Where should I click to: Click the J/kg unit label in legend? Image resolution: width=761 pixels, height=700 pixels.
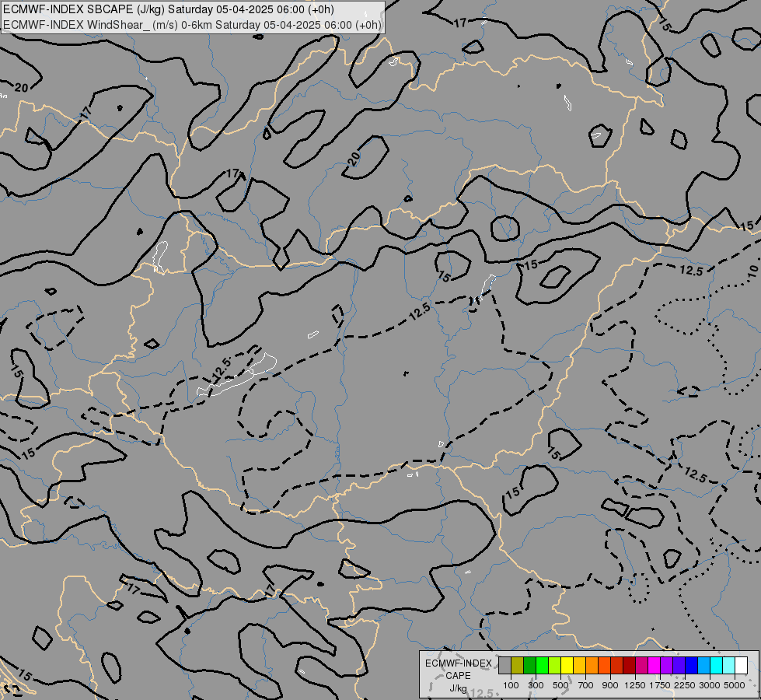458,688
